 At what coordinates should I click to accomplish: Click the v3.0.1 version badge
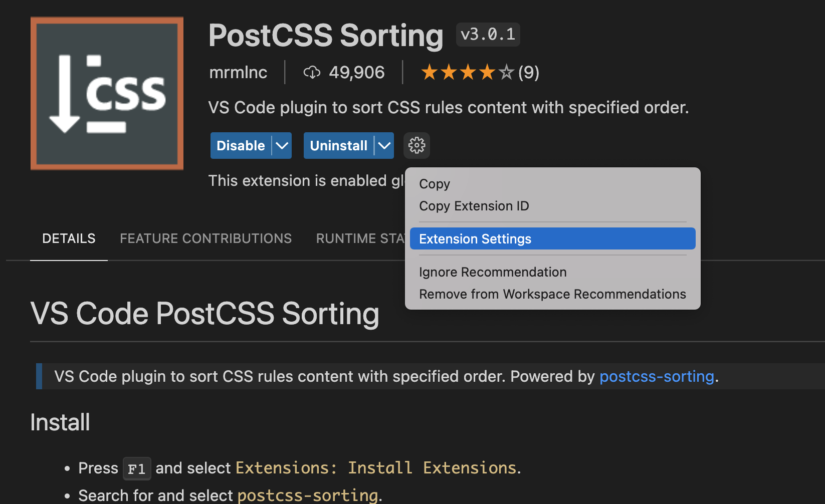coord(488,35)
